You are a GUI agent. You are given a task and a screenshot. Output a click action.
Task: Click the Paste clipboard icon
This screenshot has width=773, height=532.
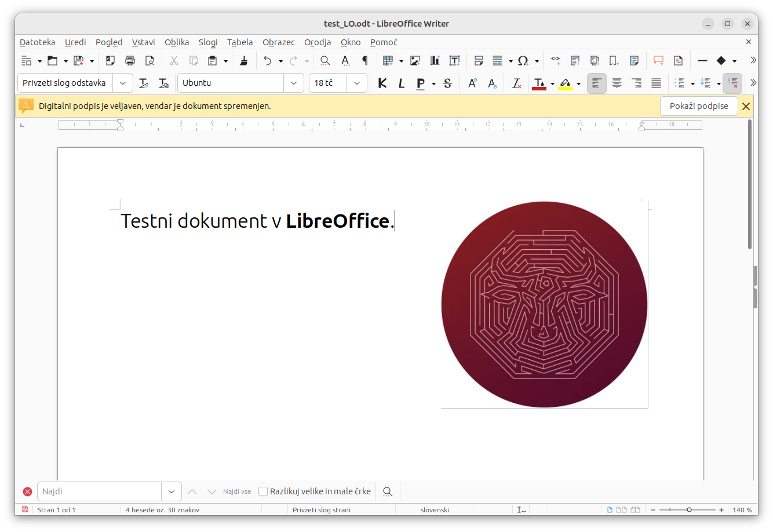(x=213, y=60)
